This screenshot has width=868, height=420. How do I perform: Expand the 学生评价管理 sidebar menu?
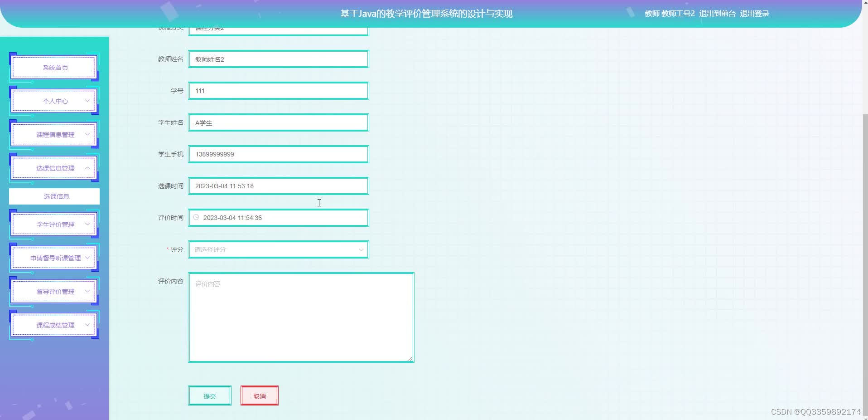click(x=54, y=225)
